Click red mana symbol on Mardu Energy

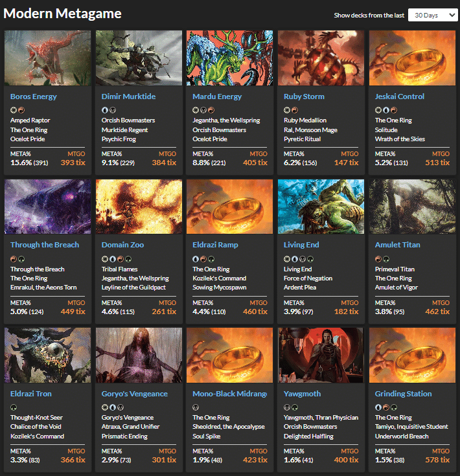click(x=211, y=110)
